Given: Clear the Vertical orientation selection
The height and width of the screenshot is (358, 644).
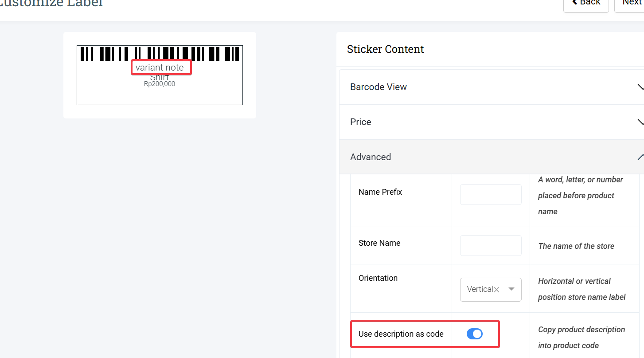Looking at the screenshot, I should (497, 290).
